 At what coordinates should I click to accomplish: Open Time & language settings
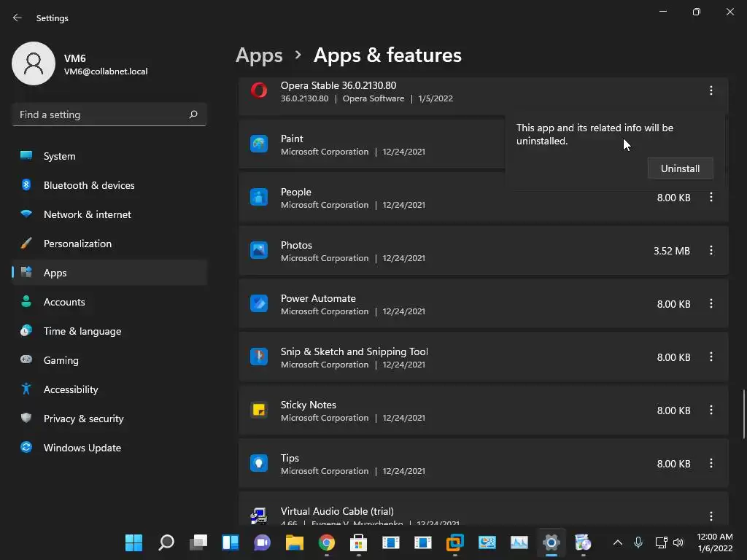109,331
